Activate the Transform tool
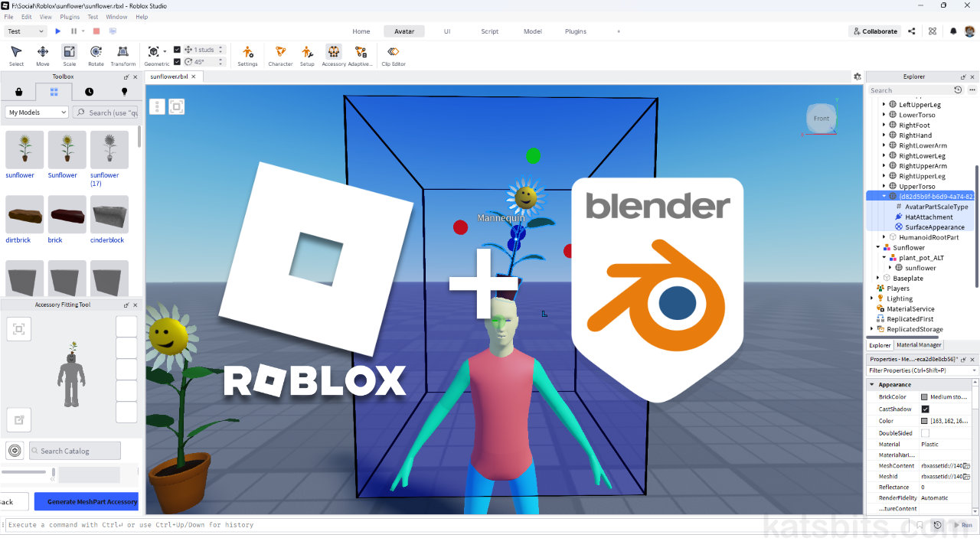 tap(122, 55)
